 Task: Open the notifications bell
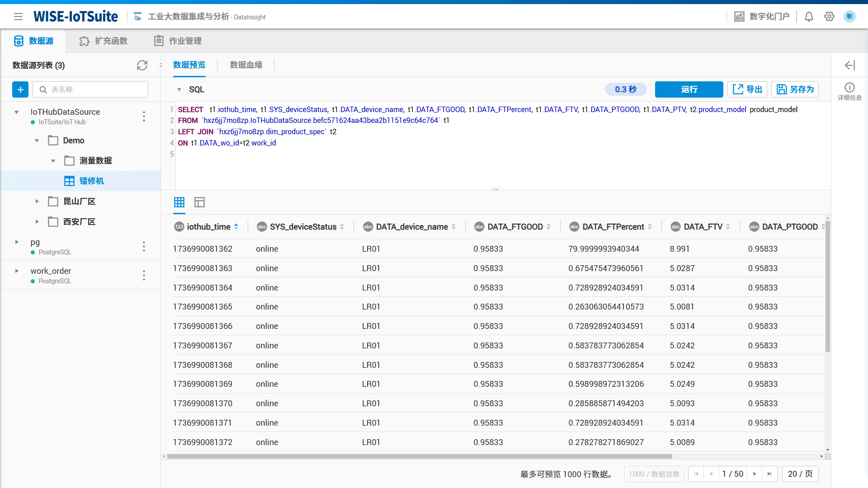[809, 17]
